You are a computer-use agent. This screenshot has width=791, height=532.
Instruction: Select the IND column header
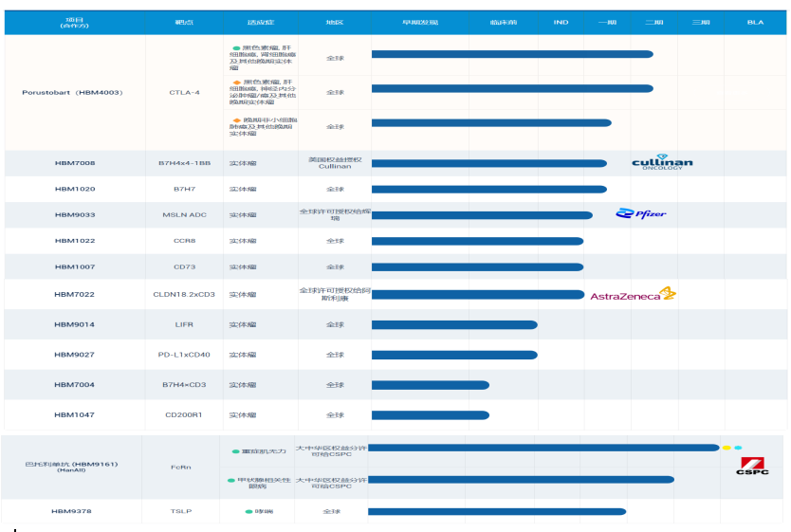pyautogui.click(x=561, y=22)
